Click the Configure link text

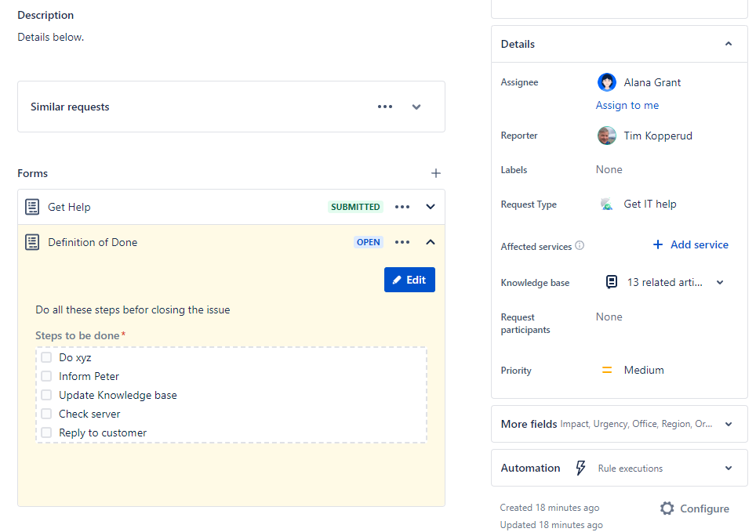pos(704,508)
